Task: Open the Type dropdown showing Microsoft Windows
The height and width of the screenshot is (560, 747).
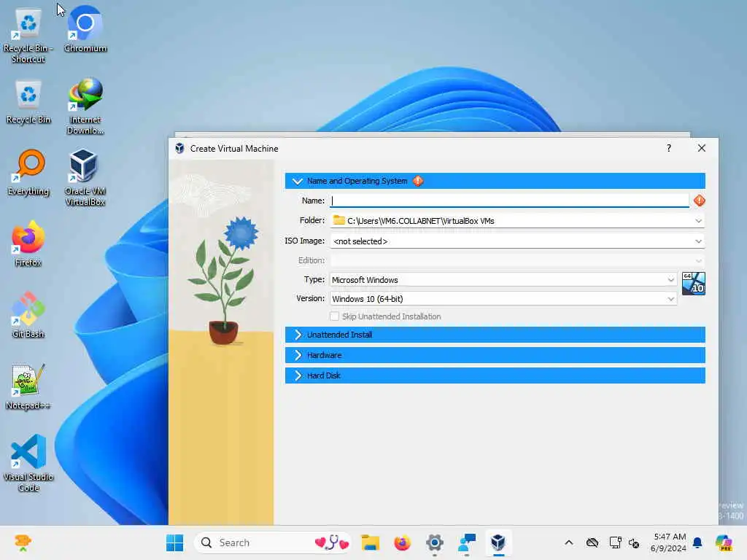Action: coord(503,280)
